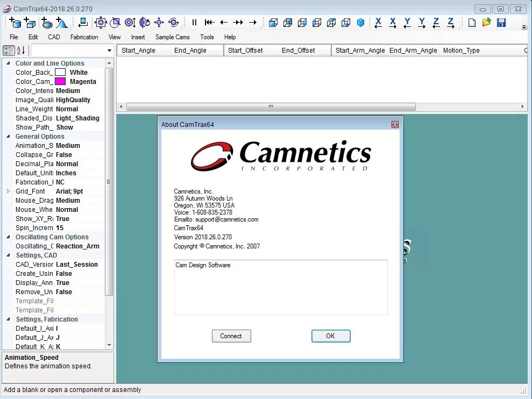Open the Insert menu

pyautogui.click(x=138, y=37)
